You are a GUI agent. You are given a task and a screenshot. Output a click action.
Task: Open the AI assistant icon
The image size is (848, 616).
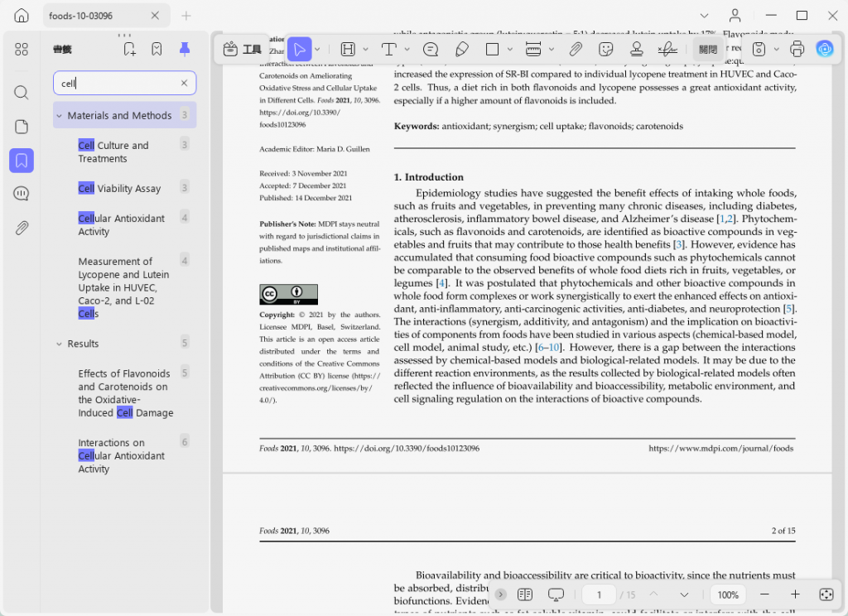[825, 49]
